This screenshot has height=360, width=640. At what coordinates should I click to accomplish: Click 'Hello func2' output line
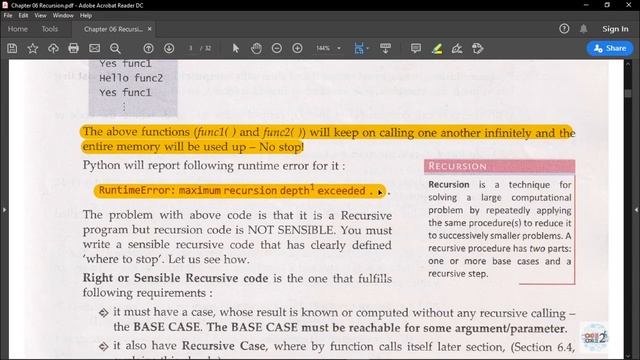coord(131,78)
